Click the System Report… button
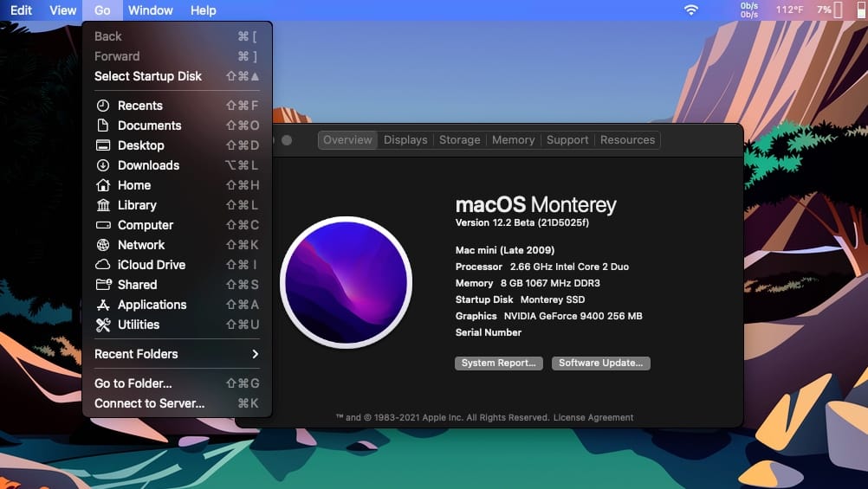The width and height of the screenshot is (868, 489). (499, 363)
